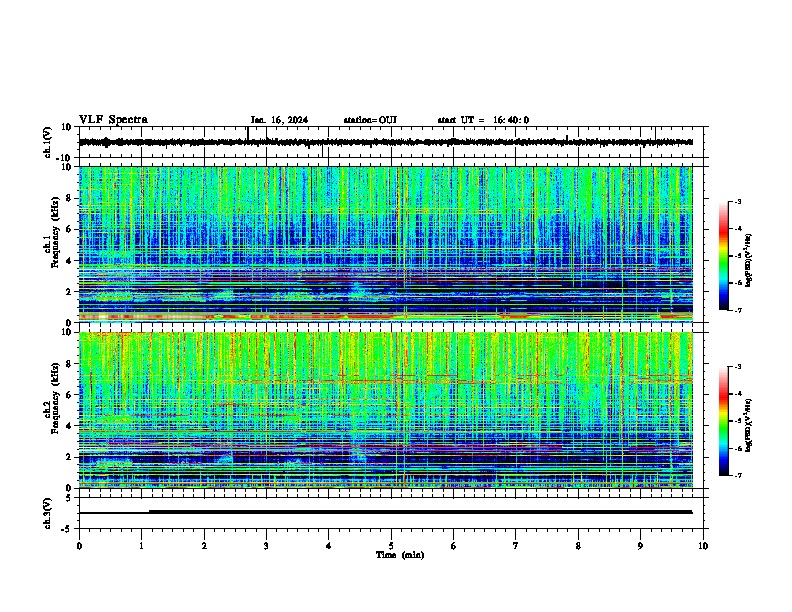The height and width of the screenshot is (612, 792).
Task: Click the step rise in ch.3 trace
Action: click(149, 512)
